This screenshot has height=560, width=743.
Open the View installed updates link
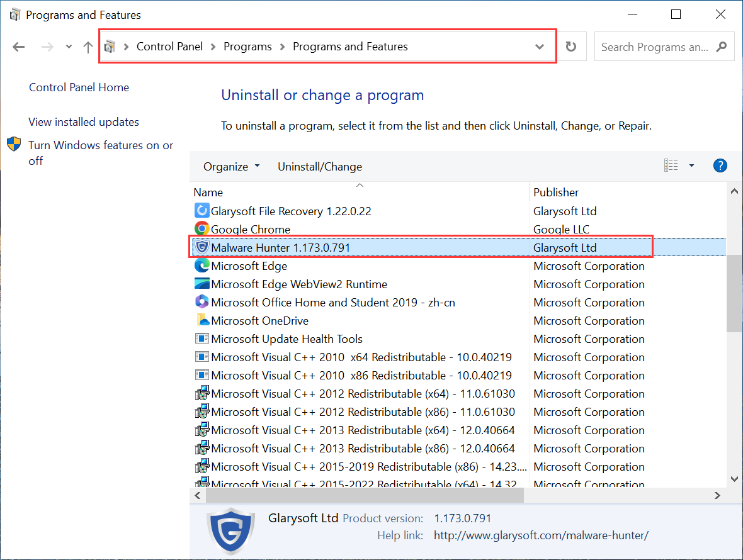pyautogui.click(x=84, y=122)
